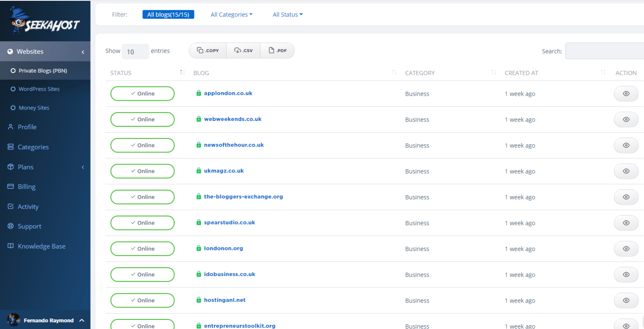The image size is (644, 329).
Task: Click the eye icon for applondon.co.uk
Action: click(626, 94)
